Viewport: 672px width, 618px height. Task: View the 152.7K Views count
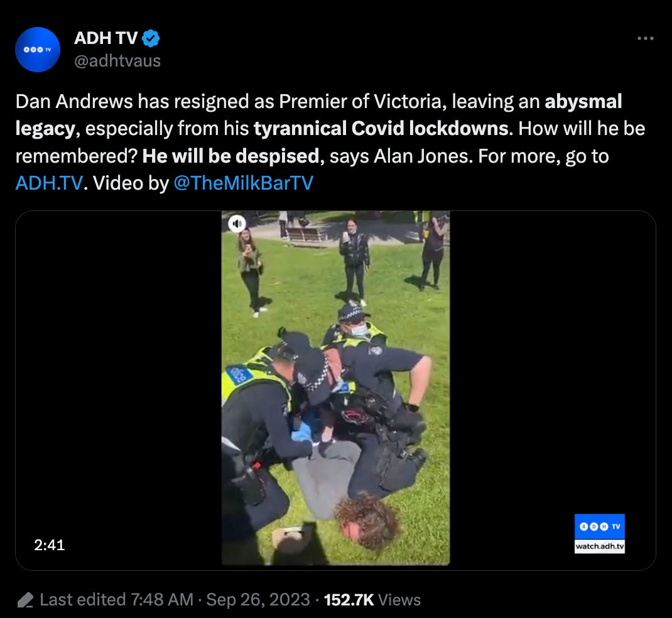372,600
